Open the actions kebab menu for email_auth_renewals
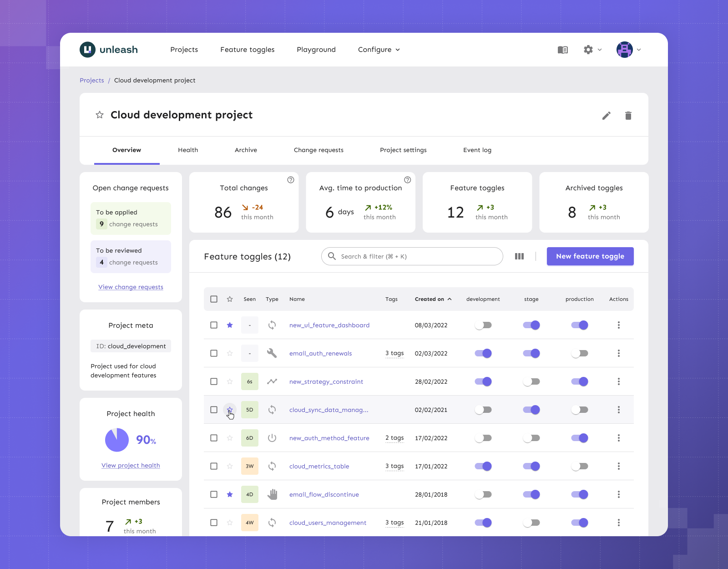 619,353
